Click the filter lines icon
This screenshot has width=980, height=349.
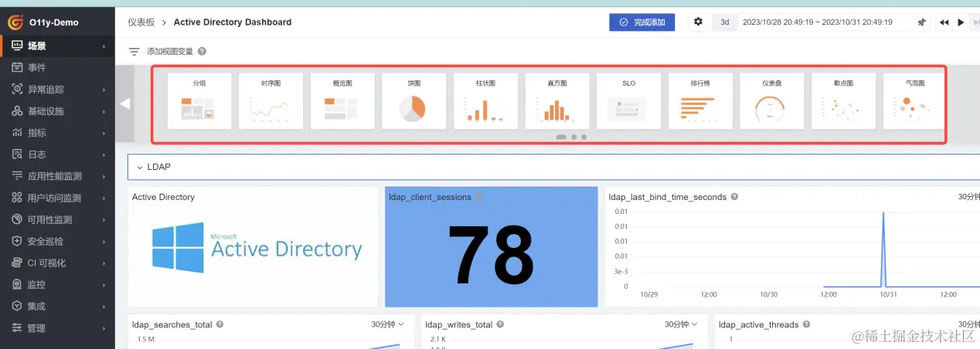(x=134, y=52)
